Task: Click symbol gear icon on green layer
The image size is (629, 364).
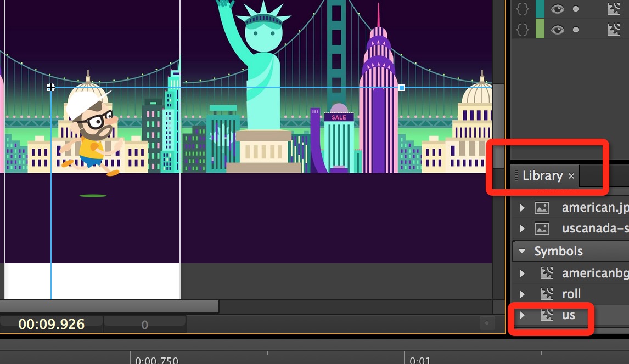Action: point(614,29)
